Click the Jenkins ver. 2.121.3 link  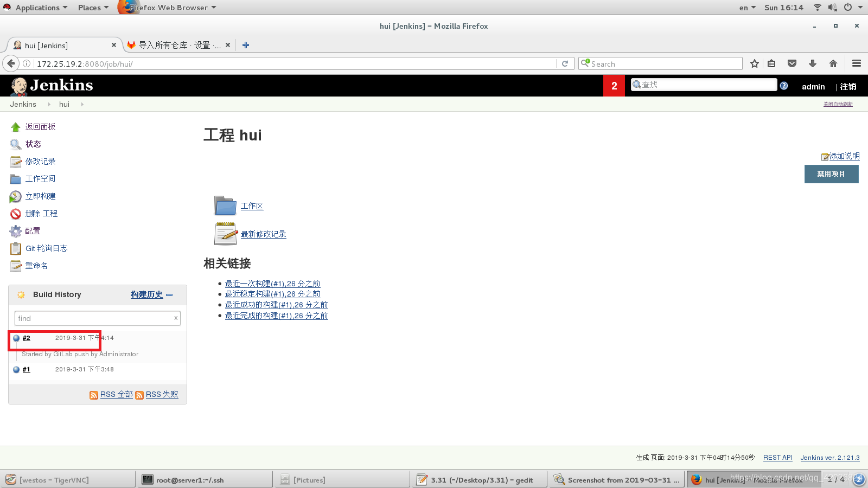pyautogui.click(x=830, y=458)
